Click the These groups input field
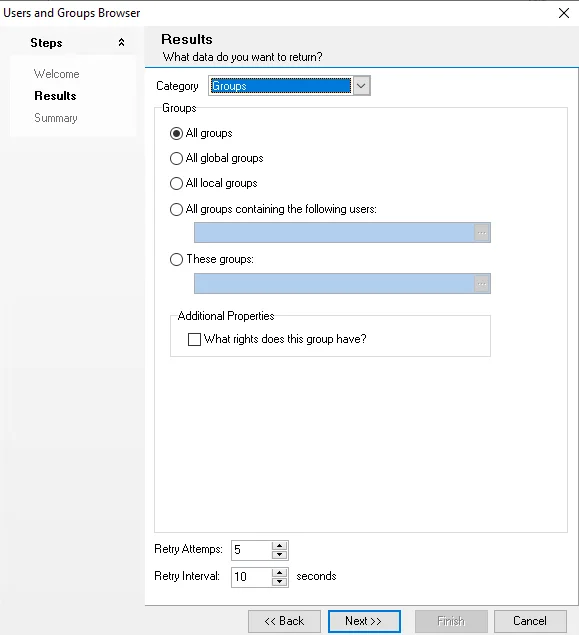The height and width of the screenshot is (635, 579). 334,283
